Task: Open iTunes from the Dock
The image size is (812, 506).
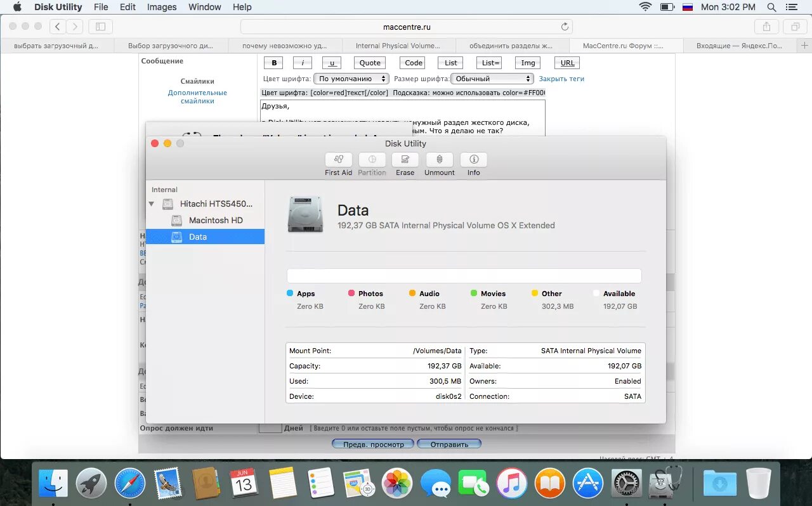Action: pyautogui.click(x=511, y=484)
